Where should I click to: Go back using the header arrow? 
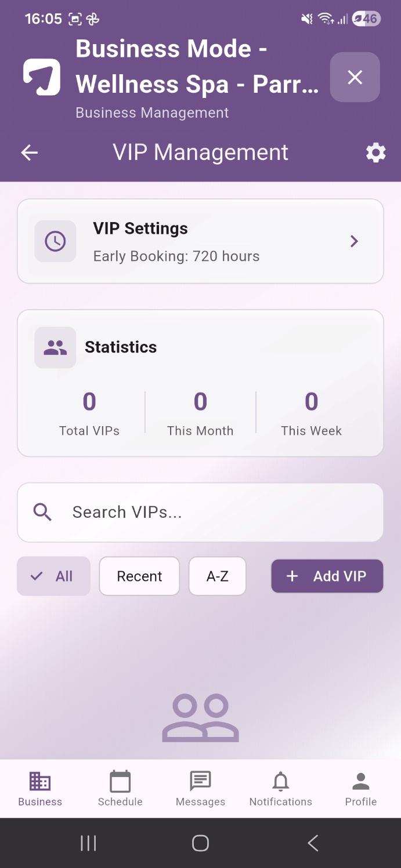pyautogui.click(x=29, y=152)
